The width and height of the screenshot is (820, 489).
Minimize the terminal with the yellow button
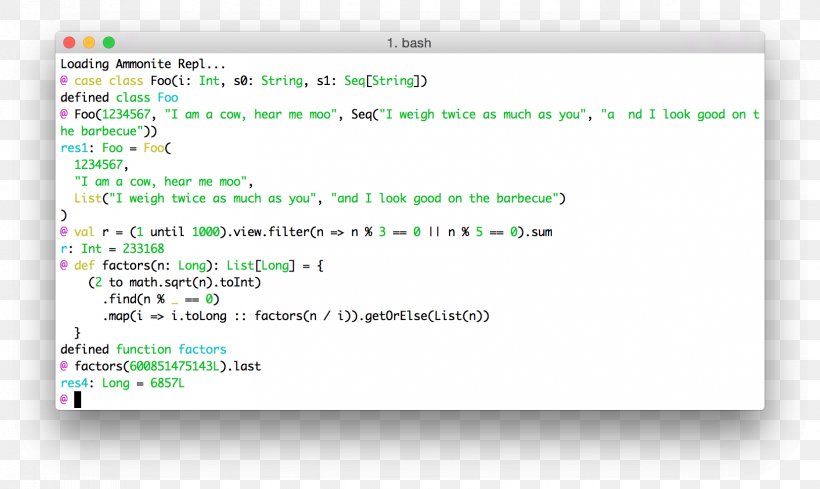[x=89, y=42]
